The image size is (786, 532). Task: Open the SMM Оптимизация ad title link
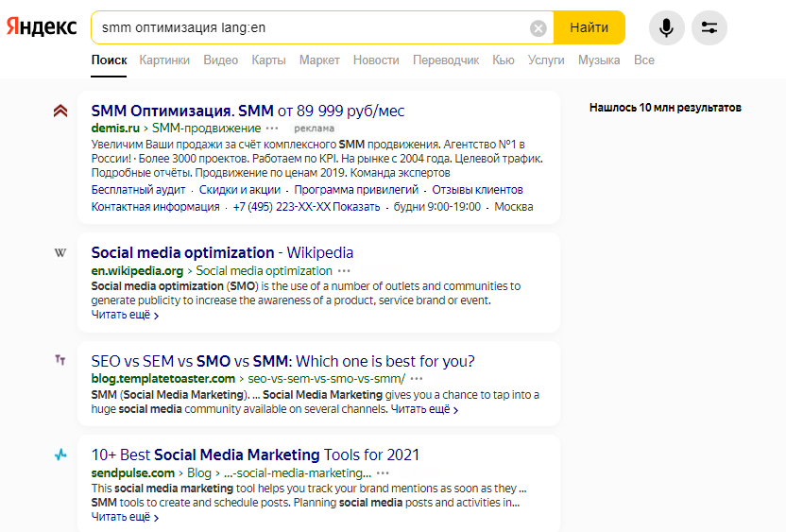coord(248,111)
